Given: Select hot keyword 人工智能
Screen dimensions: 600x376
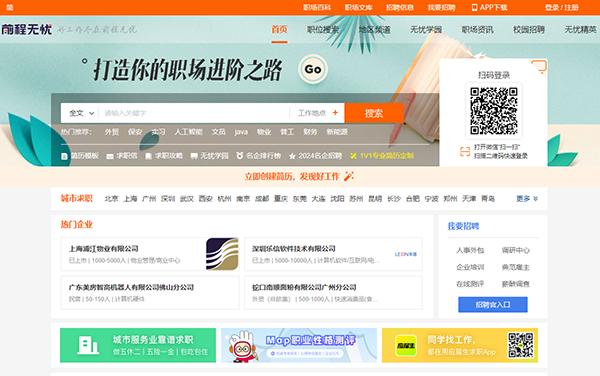Looking at the screenshot, I should tap(188, 132).
